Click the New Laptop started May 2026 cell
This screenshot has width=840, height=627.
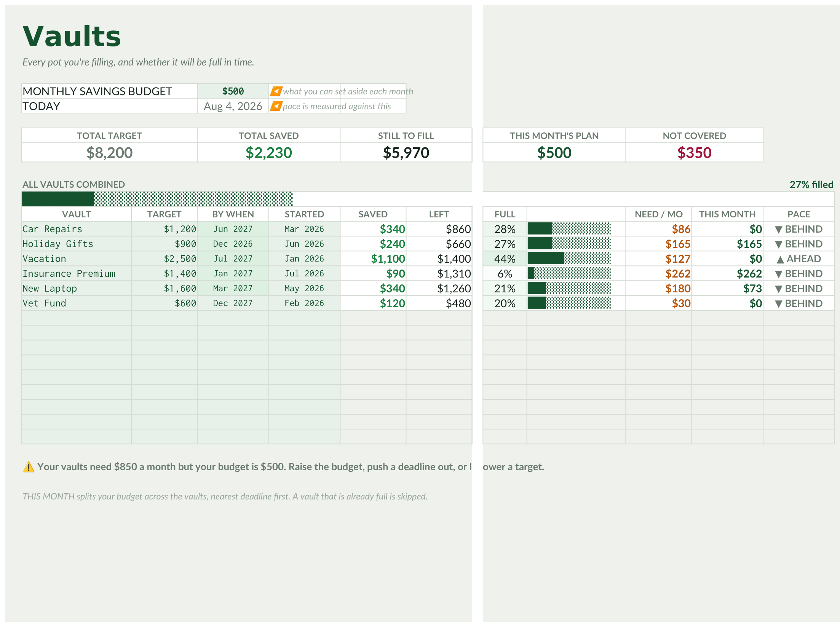click(x=304, y=288)
